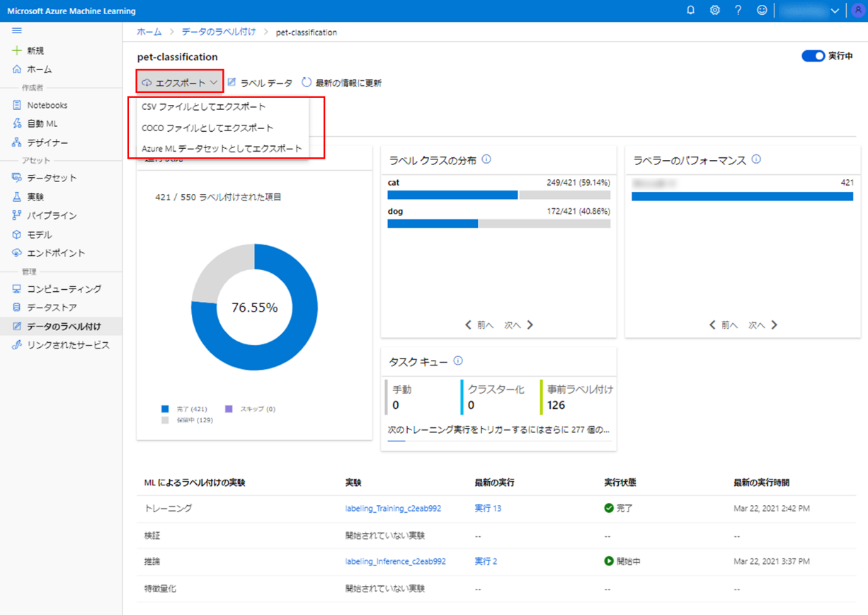This screenshot has width=868, height=615.
Task: Choose Azure ML データセットとしてエクスポート
Action: pos(222,149)
